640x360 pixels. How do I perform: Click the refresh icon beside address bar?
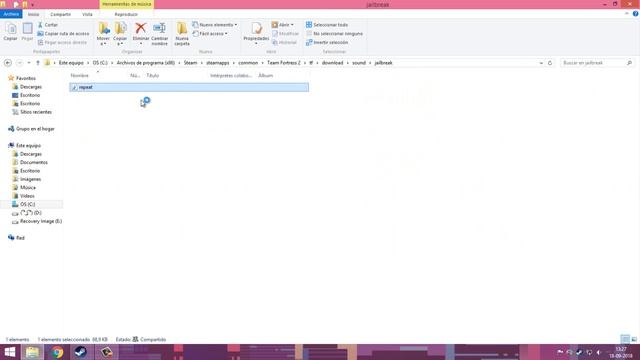[550, 63]
